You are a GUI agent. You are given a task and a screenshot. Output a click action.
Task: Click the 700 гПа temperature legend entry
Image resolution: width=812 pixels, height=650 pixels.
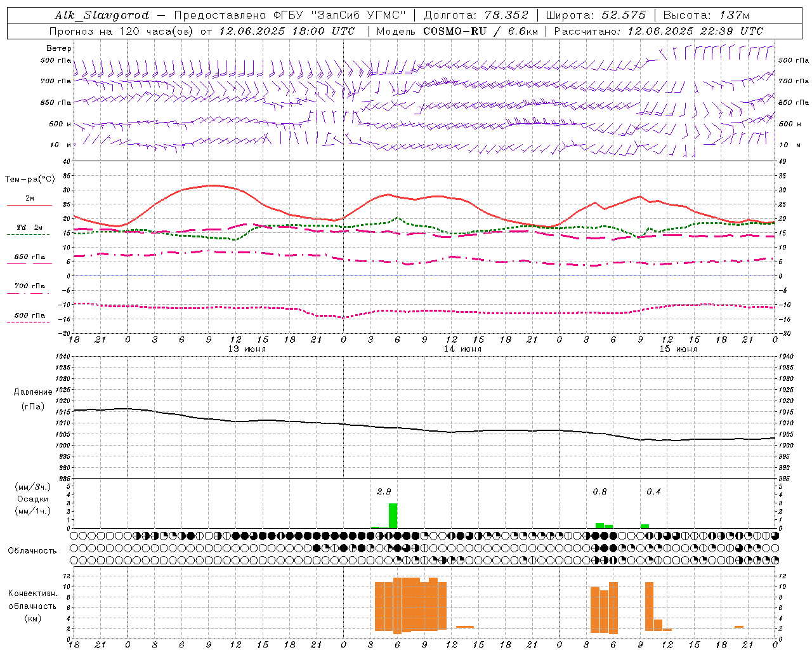click(x=30, y=286)
